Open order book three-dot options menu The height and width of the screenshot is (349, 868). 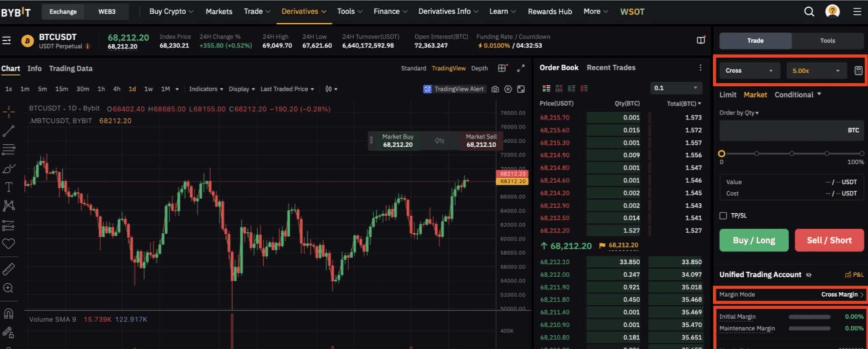[700, 68]
